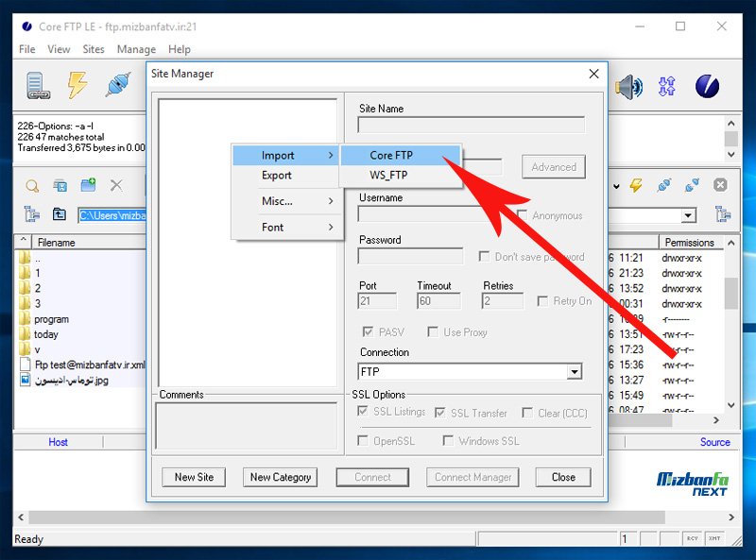The height and width of the screenshot is (560, 756).
Task: Toggle Don't save password checkbox
Action: pos(484,256)
